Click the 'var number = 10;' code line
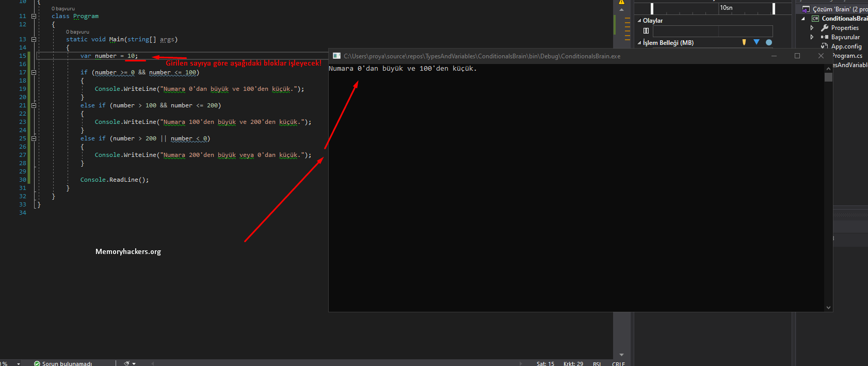 109,56
